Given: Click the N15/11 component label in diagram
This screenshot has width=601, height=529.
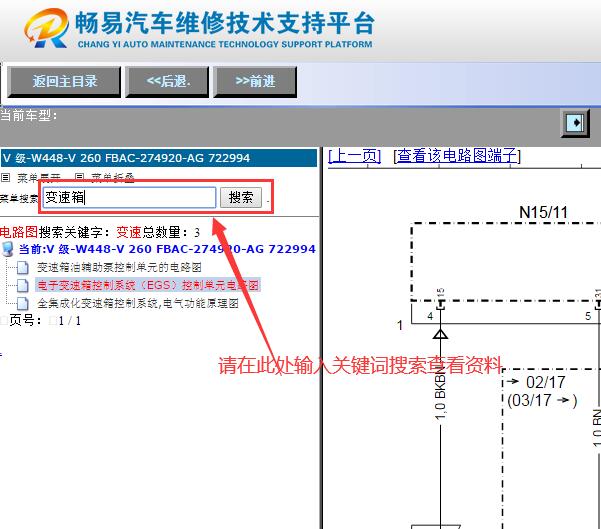Looking at the screenshot, I should click(543, 212).
